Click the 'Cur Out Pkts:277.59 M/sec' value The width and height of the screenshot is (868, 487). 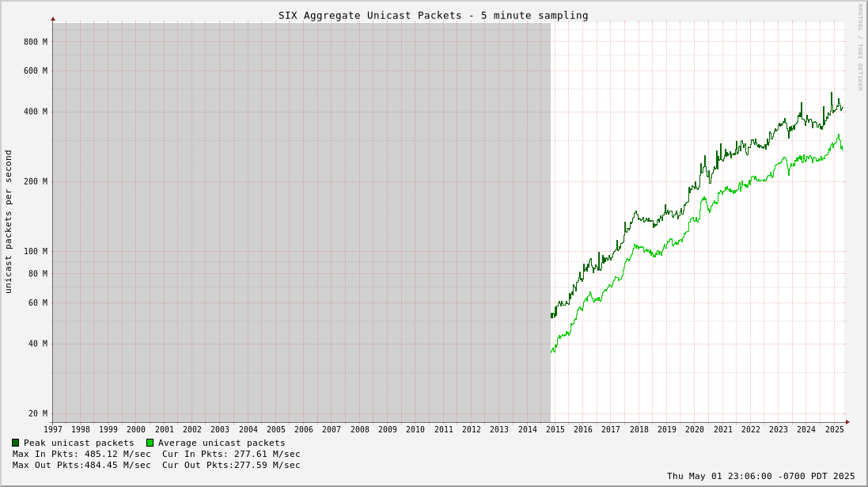(x=231, y=465)
